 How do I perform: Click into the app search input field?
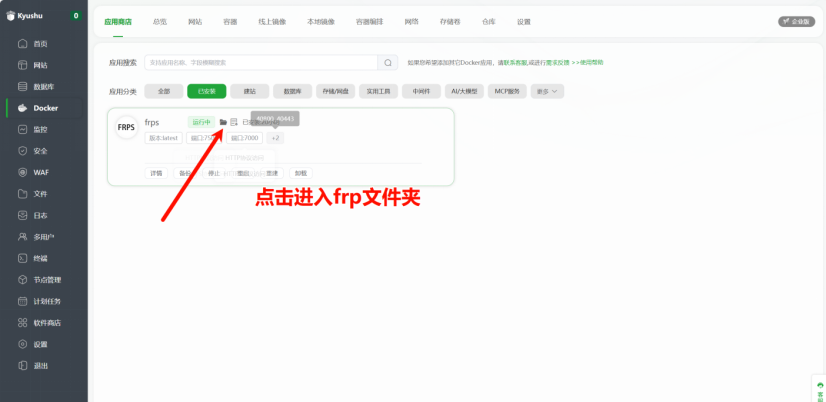click(x=261, y=63)
